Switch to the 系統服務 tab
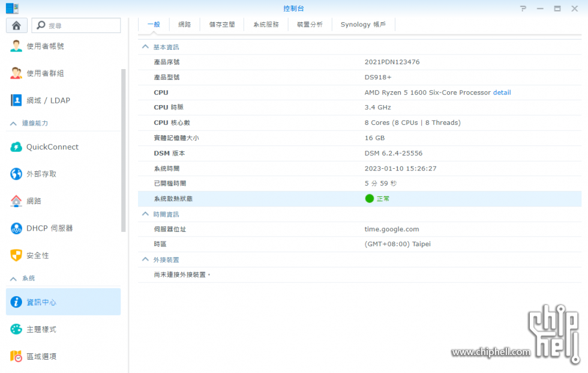 point(266,25)
